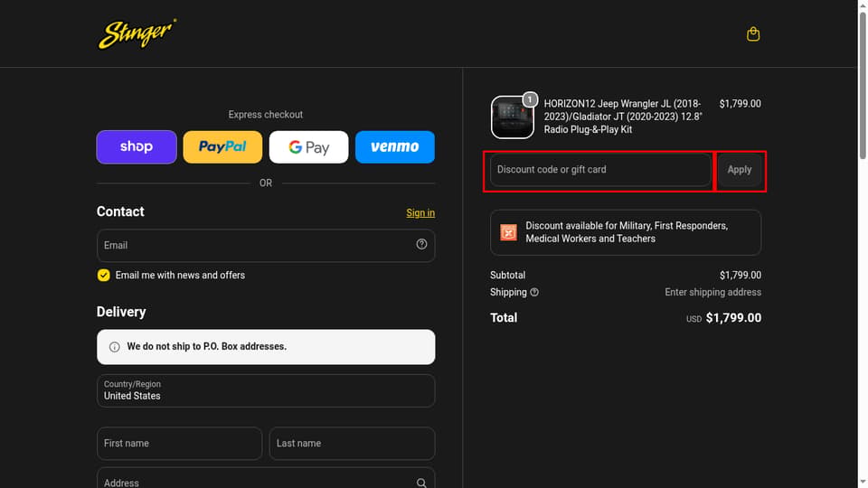
Task: Click the address search magnifier icon
Action: coord(421,483)
